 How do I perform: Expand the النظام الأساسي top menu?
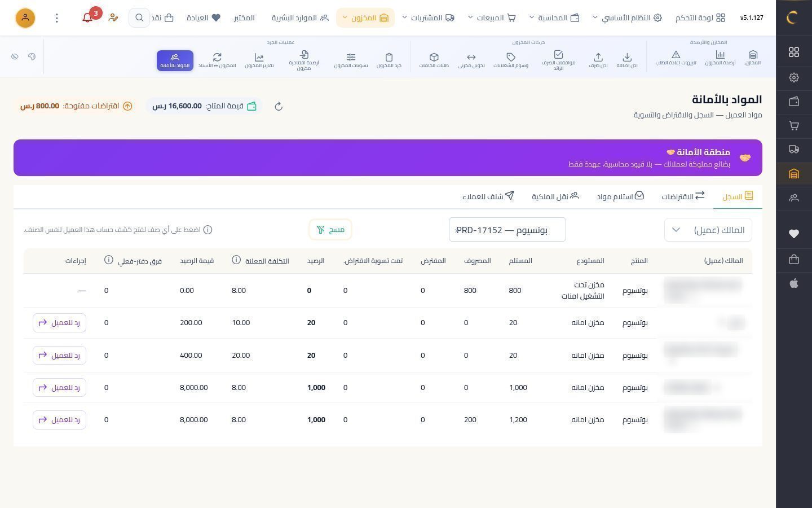click(x=627, y=18)
